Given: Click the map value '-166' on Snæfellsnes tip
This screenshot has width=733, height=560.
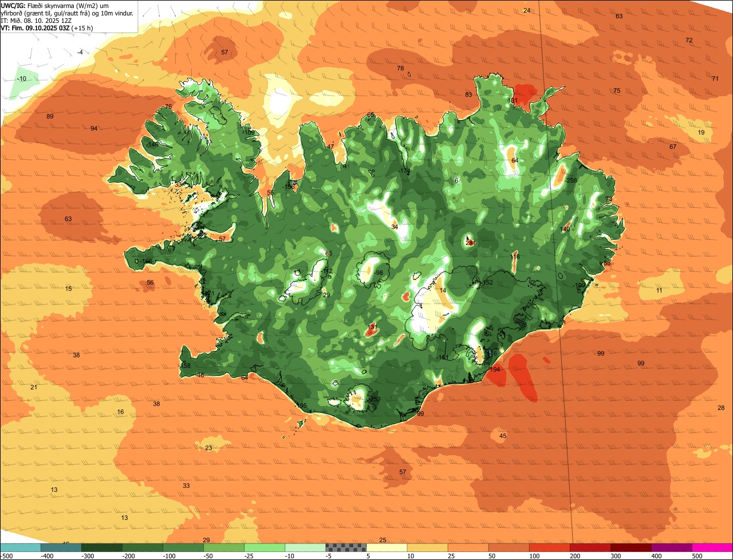Looking at the screenshot, I should tap(146, 261).
